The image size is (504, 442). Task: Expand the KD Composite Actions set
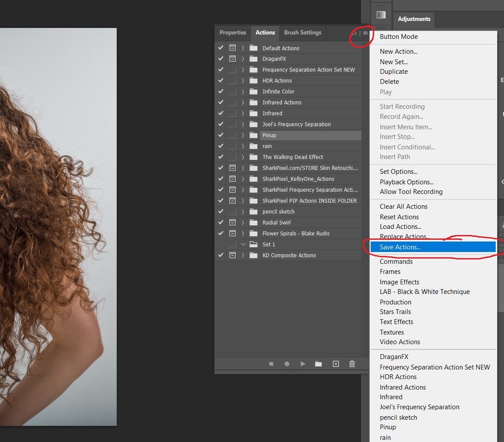click(x=243, y=256)
